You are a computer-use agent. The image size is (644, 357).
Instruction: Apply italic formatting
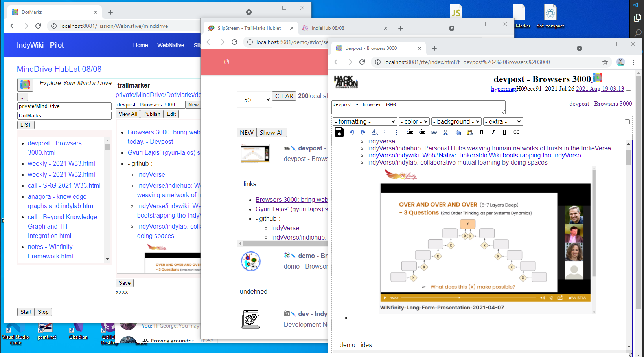click(x=493, y=132)
